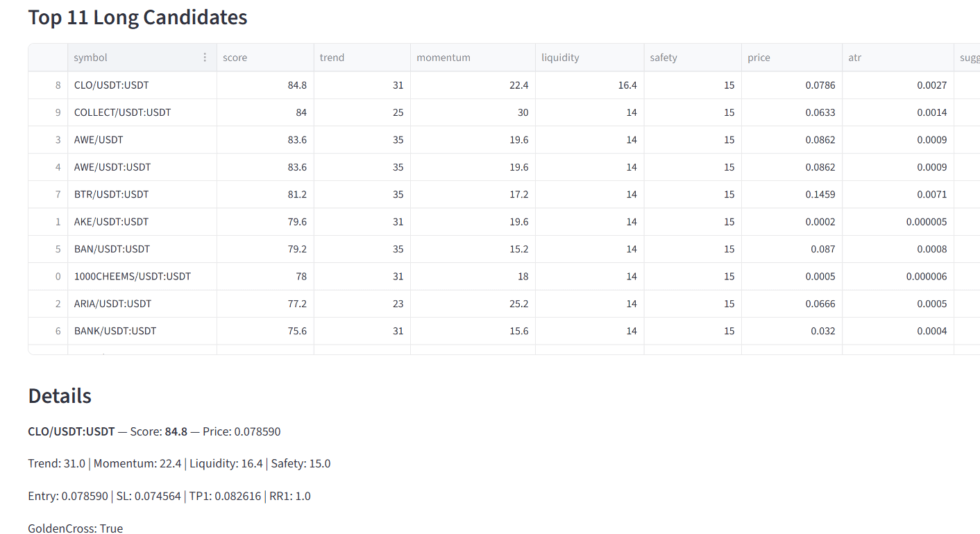
Task: Select the 1000CHEEMS/USDT:USDT symbol cell
Action: [x=133, y=276]
